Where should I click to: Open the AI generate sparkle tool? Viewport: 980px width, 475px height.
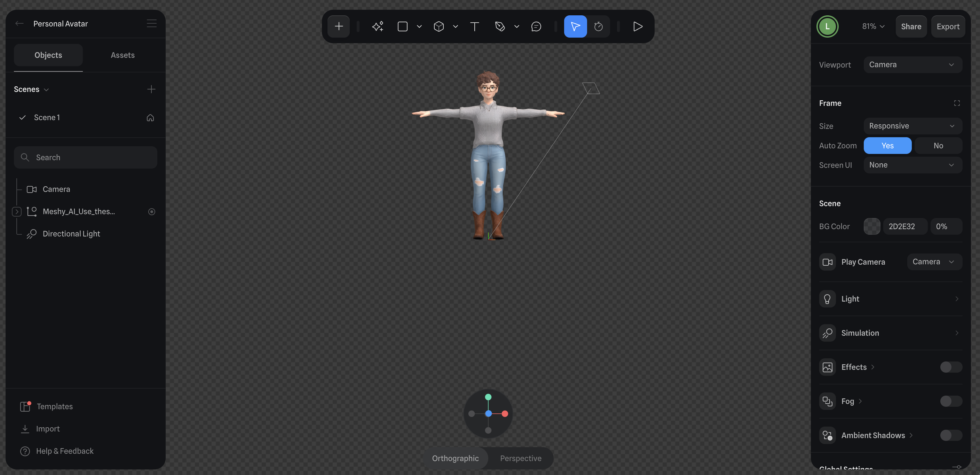pos(377,26)
